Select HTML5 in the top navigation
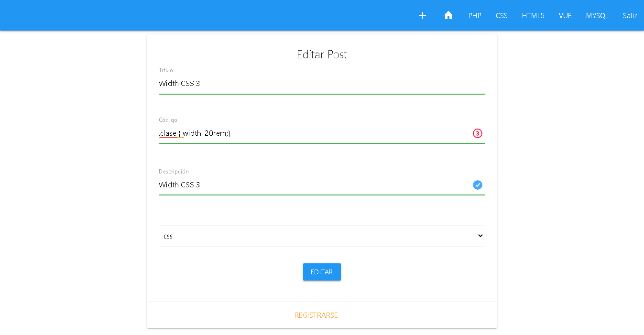644x335 pixels. pos(533,15)
